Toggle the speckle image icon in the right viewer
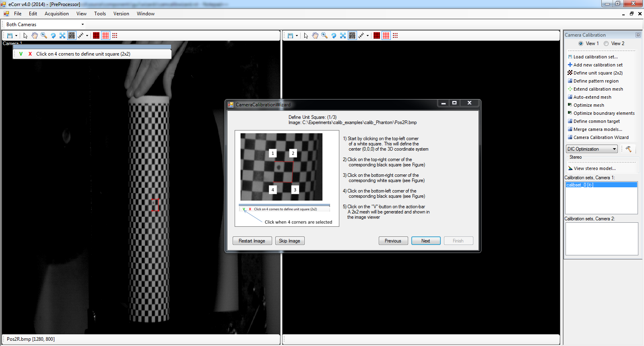 coord(352,35)
